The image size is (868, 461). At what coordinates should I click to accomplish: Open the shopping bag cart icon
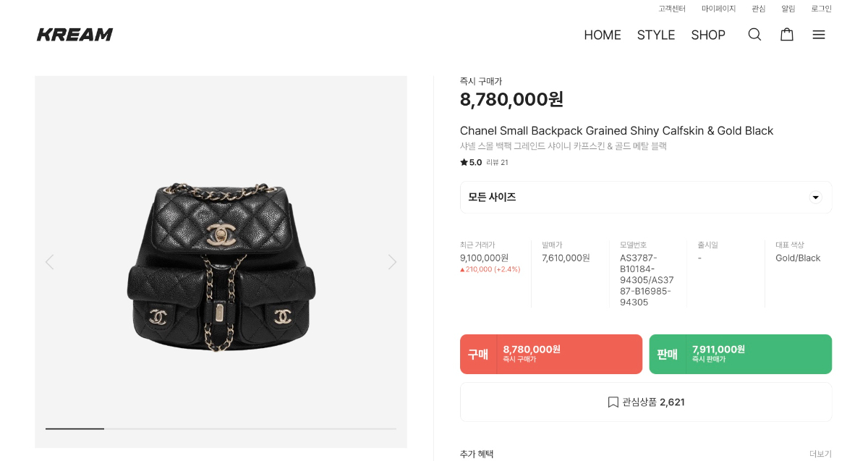coord(787,35)
